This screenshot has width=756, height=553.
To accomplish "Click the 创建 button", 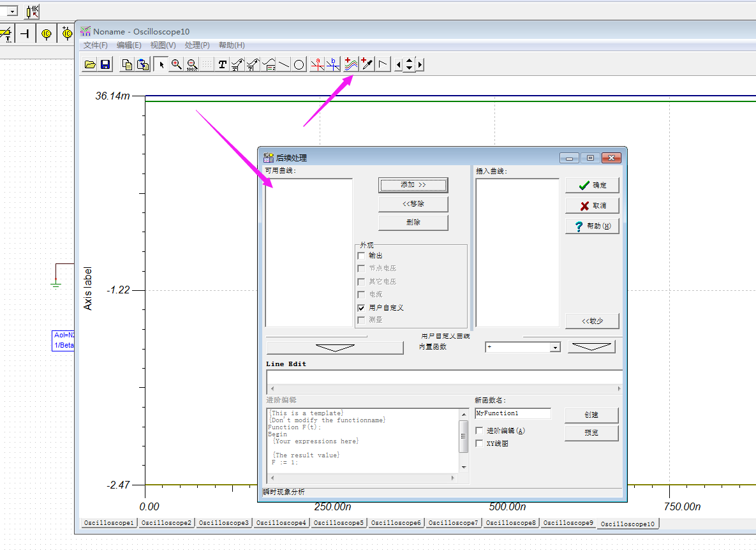I will pyautogui.click(x=591, y=415).
